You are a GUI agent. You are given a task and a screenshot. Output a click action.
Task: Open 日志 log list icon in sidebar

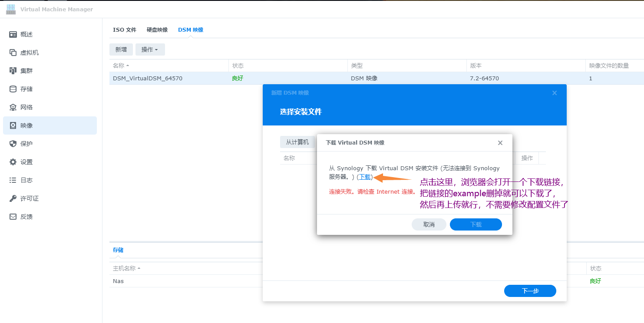click(x=13, y=180)
